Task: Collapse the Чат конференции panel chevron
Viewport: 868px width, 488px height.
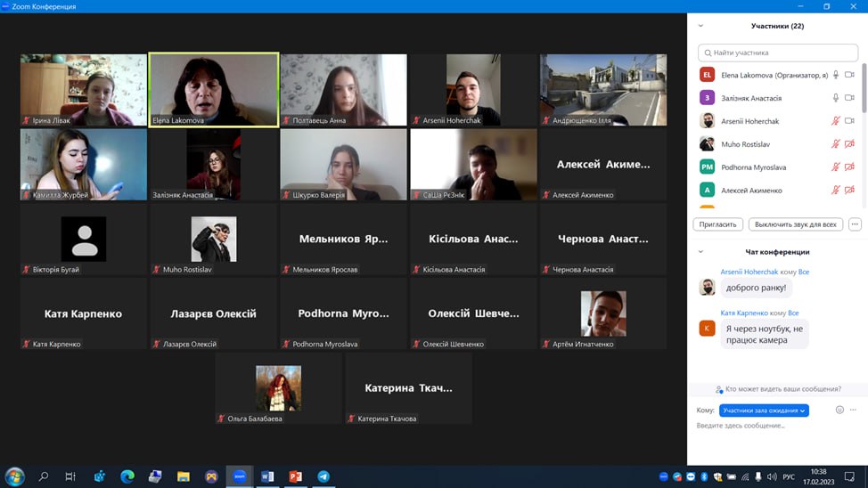Action: click(x=700, y=252)
